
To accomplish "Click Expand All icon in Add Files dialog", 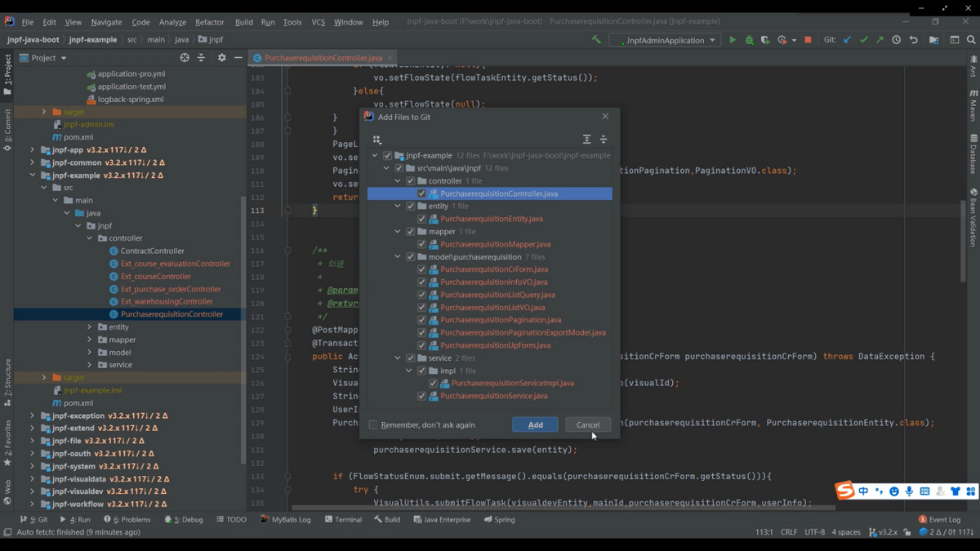I will pyautogui.click(x=586, y=140).
